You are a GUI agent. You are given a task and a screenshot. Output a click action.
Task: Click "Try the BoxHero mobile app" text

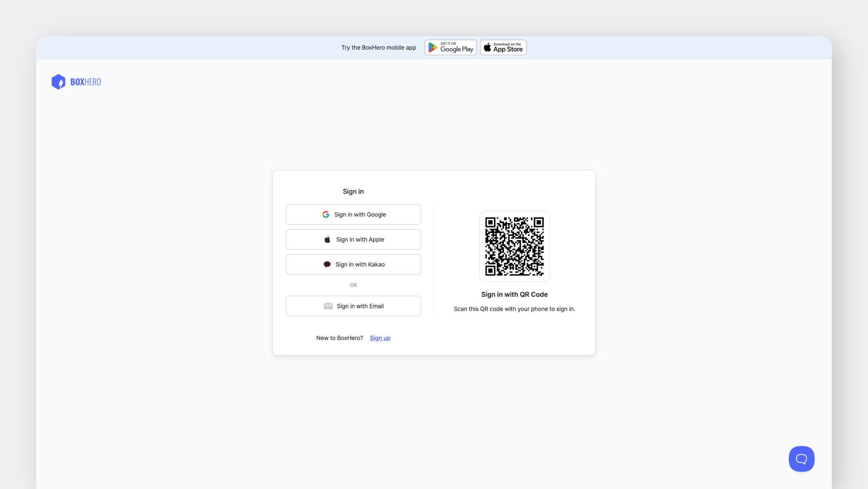pyautogui.click(x=378, y=47)
